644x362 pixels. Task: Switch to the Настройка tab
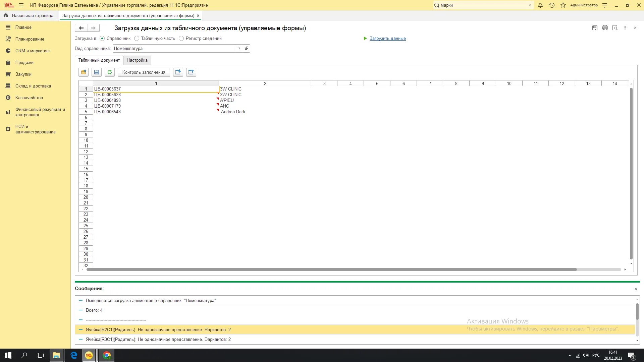[137, 60]
